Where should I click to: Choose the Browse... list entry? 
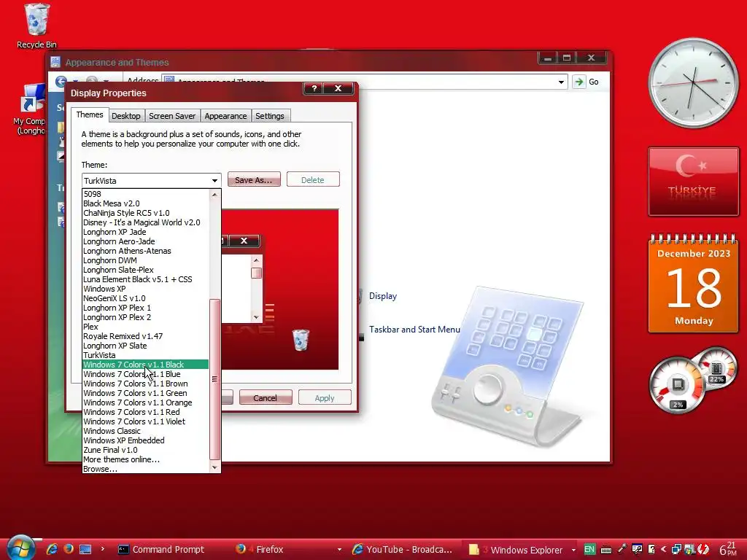click(145, 469)
